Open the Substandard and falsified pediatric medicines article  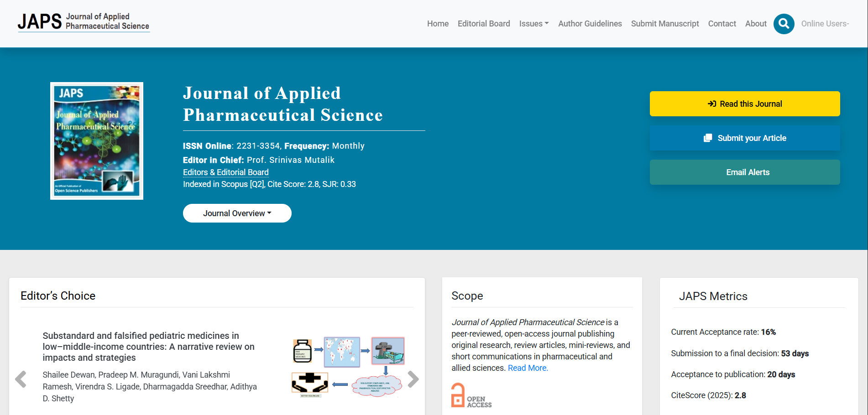pyautogui.click(x=149, y=347)
